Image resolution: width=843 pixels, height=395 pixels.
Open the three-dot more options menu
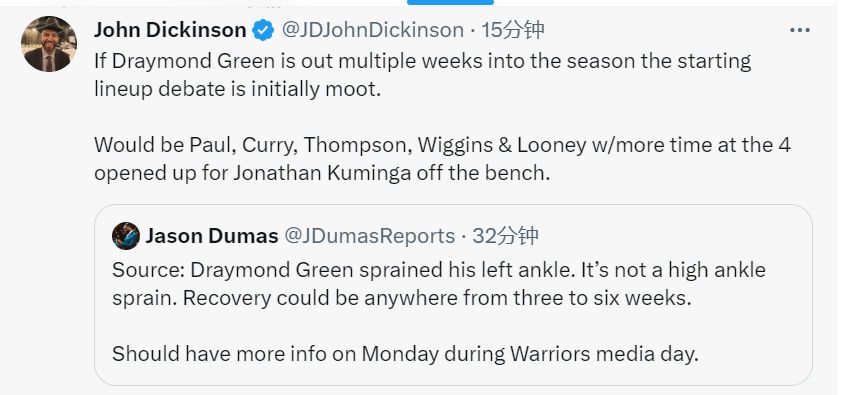(799, 30)
